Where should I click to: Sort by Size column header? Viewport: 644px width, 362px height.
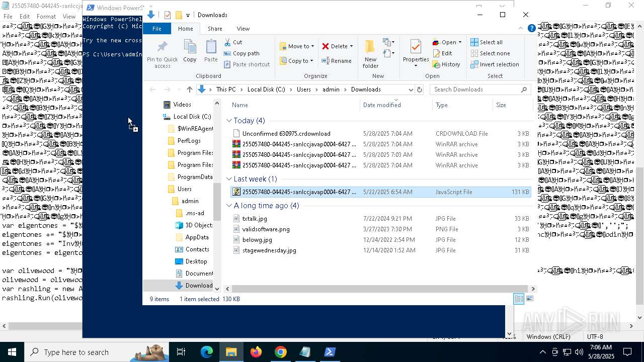[513, 105]
